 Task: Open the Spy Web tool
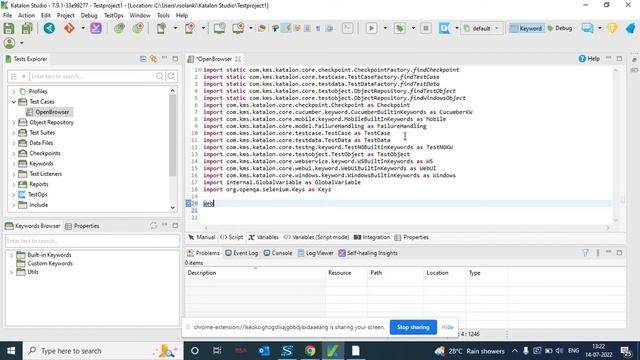tap(119, 28)
